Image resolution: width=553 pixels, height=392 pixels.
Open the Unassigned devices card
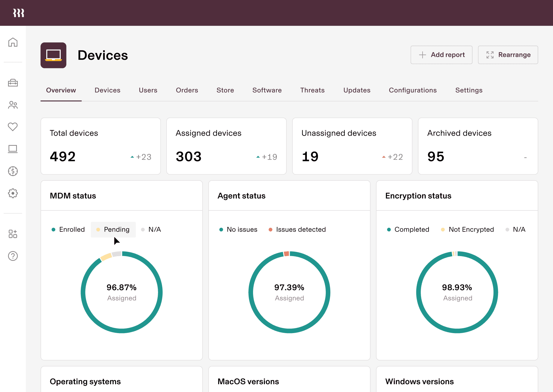point(352,146)
